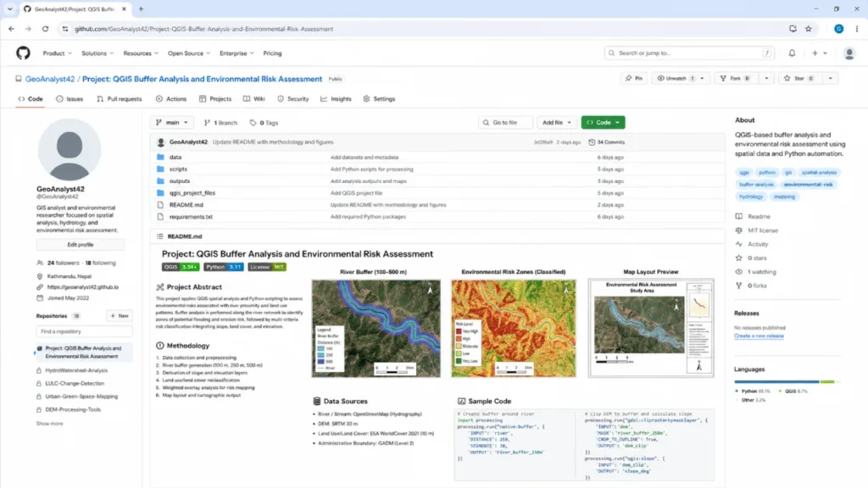Image resolution: width=868 pixels, height=488 pixels.
Task: Click the browser back arrow
Action: [x=11, y=29]
